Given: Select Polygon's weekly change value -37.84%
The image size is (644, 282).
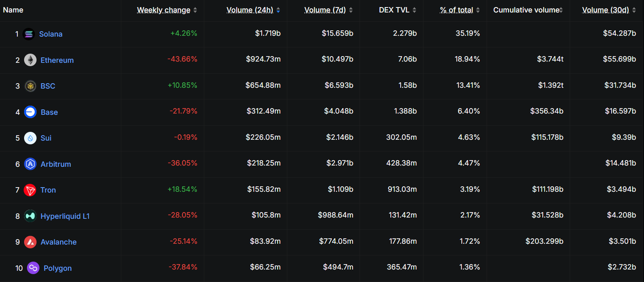Looking at the screenshot, I should pyautogui.click(x=183, y=267).
